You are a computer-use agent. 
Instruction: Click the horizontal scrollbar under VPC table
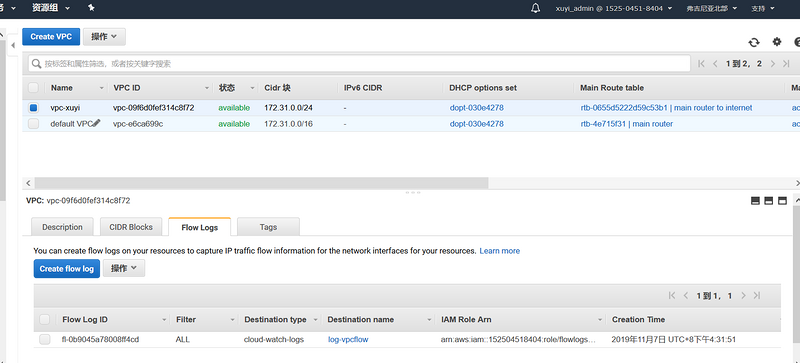(261, 183)
